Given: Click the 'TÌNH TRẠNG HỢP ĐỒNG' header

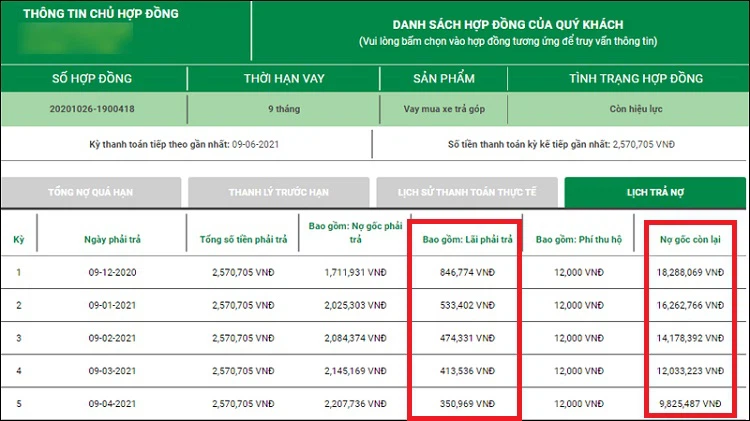Looking at the screenshot, I should pos(636,78).
